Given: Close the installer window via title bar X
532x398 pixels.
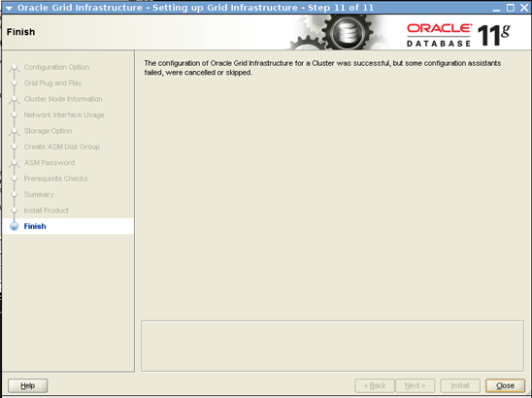Looking at the screenshot, I should (524, 8).
